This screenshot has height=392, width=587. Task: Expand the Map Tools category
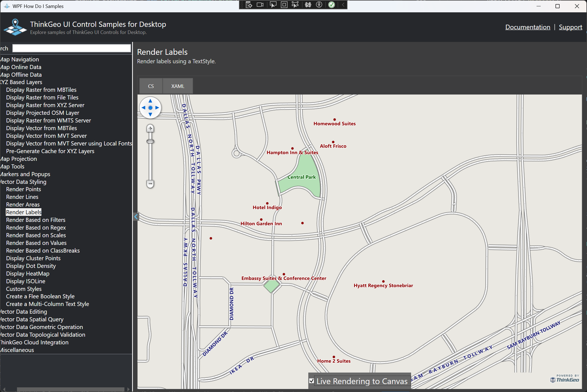pyautogui.click(x=12, y=166)
